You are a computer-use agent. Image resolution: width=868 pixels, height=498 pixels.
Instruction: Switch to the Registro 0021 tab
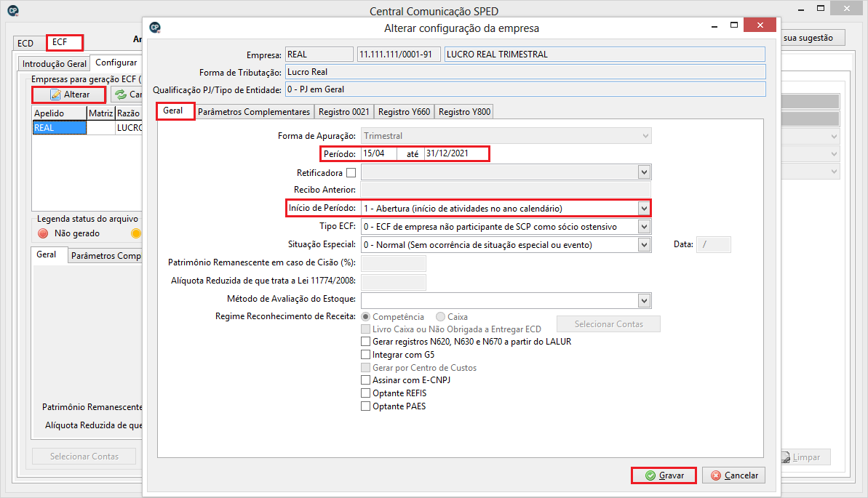[343, 112]
